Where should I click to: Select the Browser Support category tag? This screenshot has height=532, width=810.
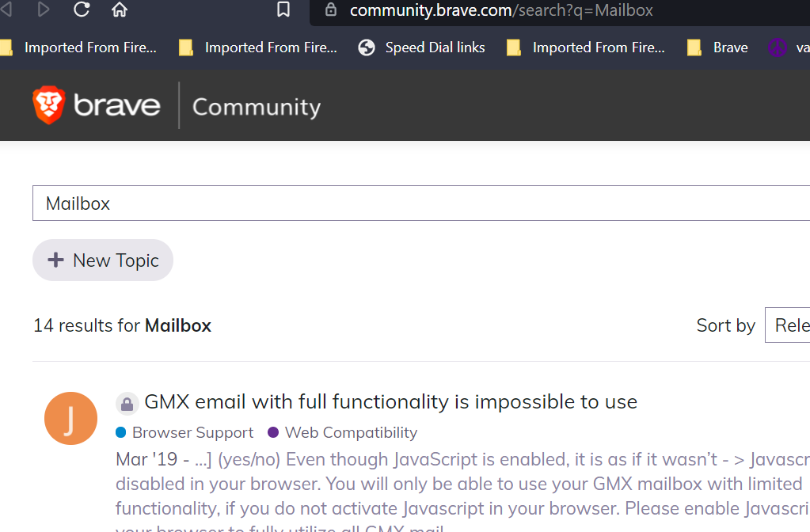pyautogui.click(x=192, y=432)
